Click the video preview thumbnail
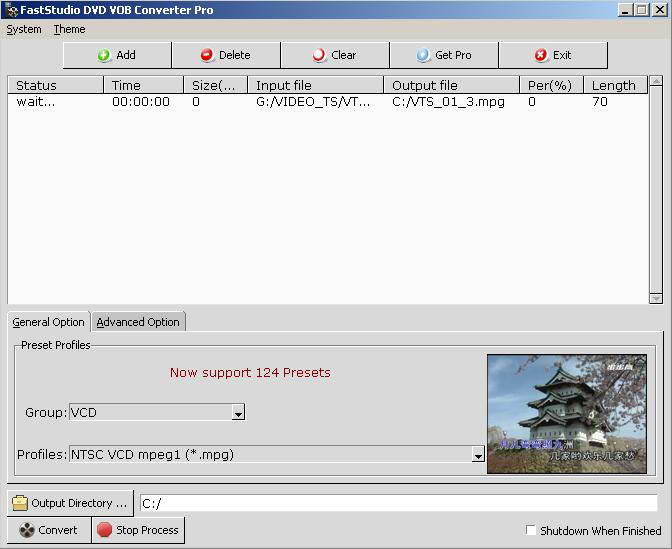 pos(567,414)
